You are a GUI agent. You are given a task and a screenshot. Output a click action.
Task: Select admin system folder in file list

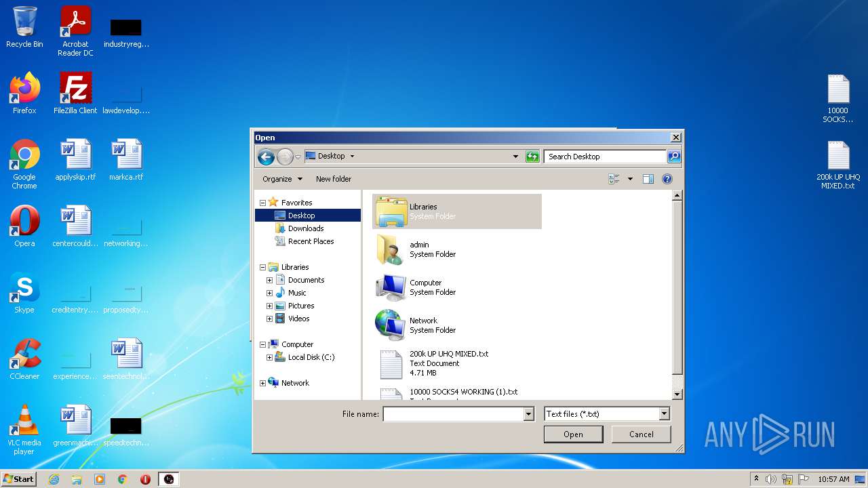[457, 249]
